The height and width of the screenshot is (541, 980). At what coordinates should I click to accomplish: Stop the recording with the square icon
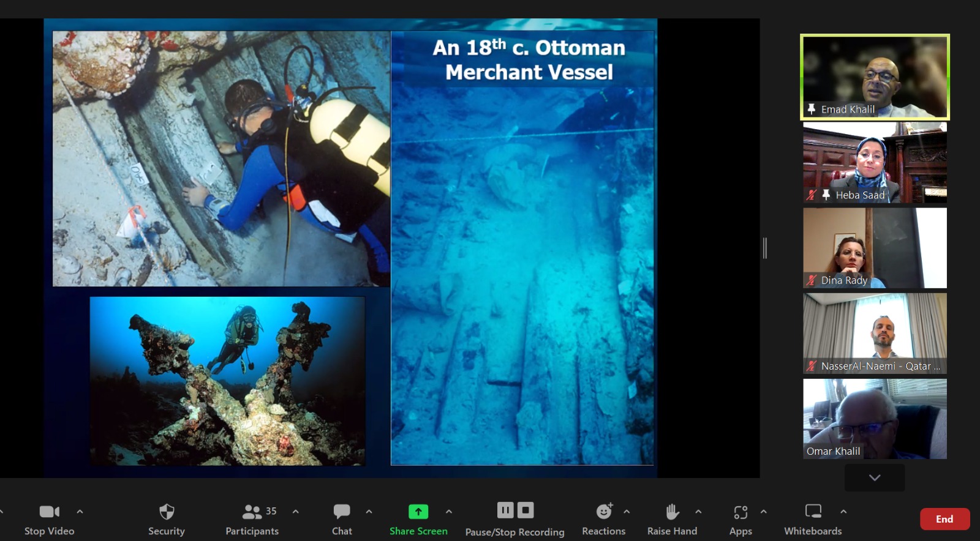click(526, 510)
